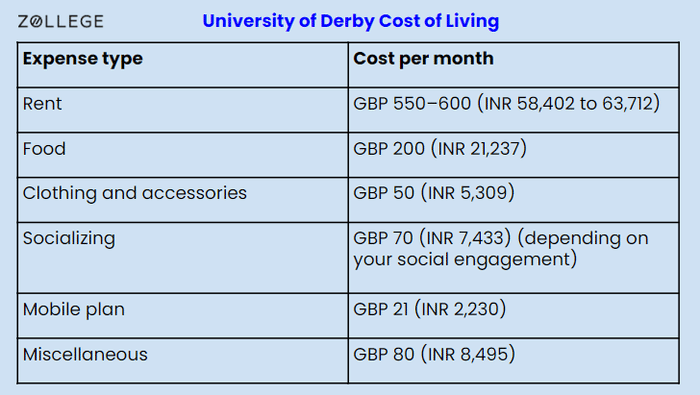Click the INR 8,495 amount
This screenshot has height=395, width=700.
point(468,354)
